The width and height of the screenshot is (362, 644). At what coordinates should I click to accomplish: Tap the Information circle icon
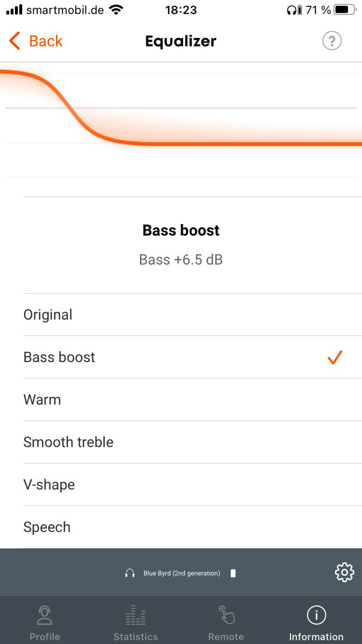pos(316,616)
